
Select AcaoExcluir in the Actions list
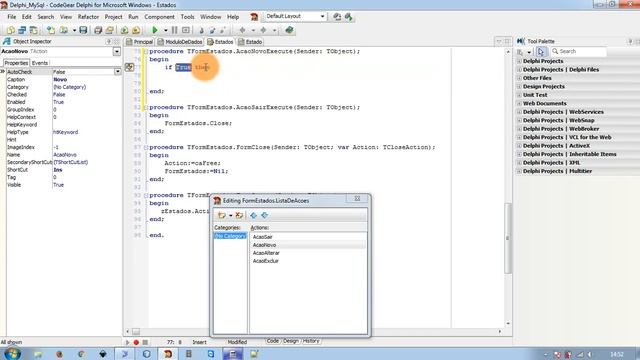pyautogui.click(x=265, y=261)
